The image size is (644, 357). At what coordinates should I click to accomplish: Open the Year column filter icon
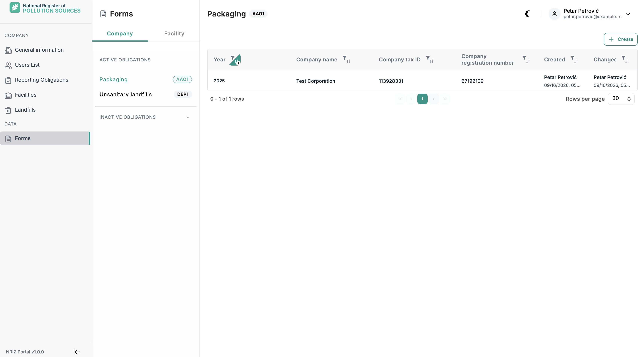coord(233,58)
